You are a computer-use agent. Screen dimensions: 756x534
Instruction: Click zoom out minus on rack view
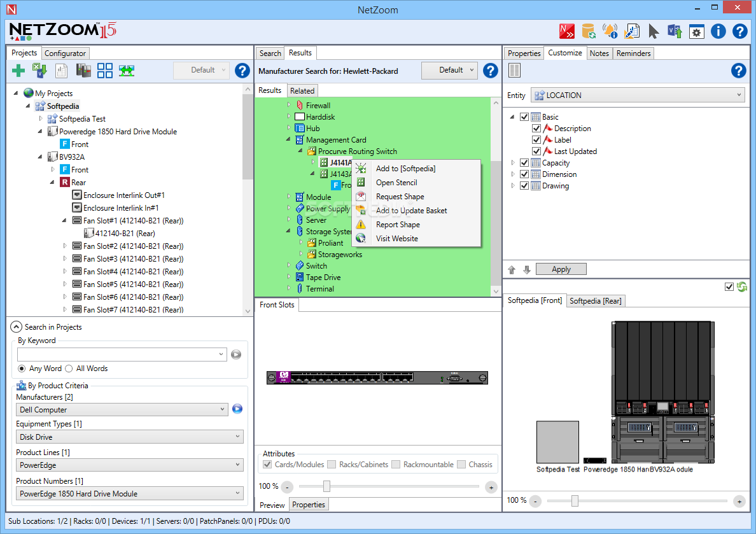click(536, 502)
